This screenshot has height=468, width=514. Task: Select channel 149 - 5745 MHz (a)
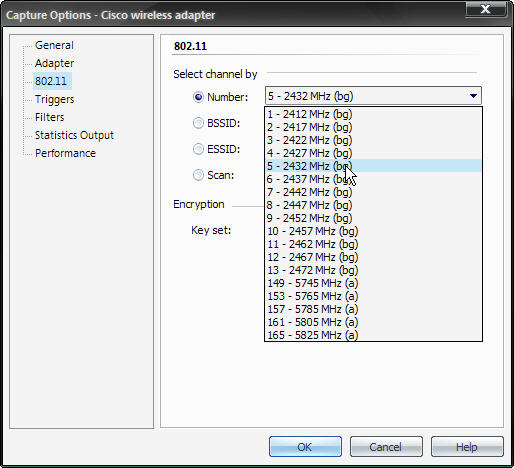[x=373, y=283]
